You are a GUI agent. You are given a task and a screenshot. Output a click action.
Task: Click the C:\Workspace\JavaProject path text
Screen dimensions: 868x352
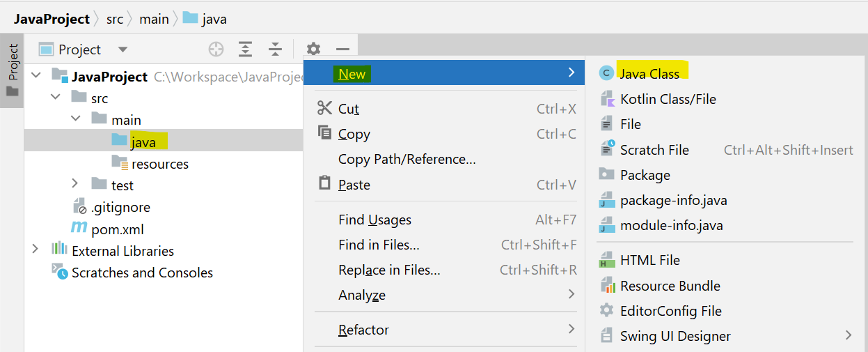pyautogui.click(x=228, y=77)
